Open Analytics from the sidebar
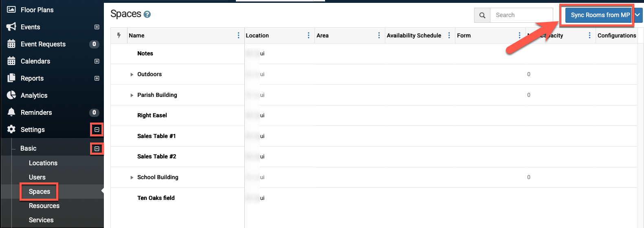The image size is (644, 228). pyautogui.click(x=34, y=95)
